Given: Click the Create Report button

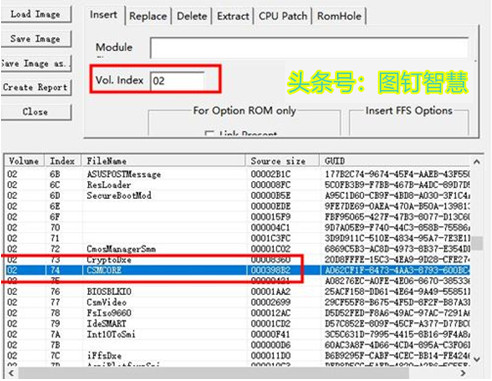Looking at the screenshot, I should click(35, 87).
